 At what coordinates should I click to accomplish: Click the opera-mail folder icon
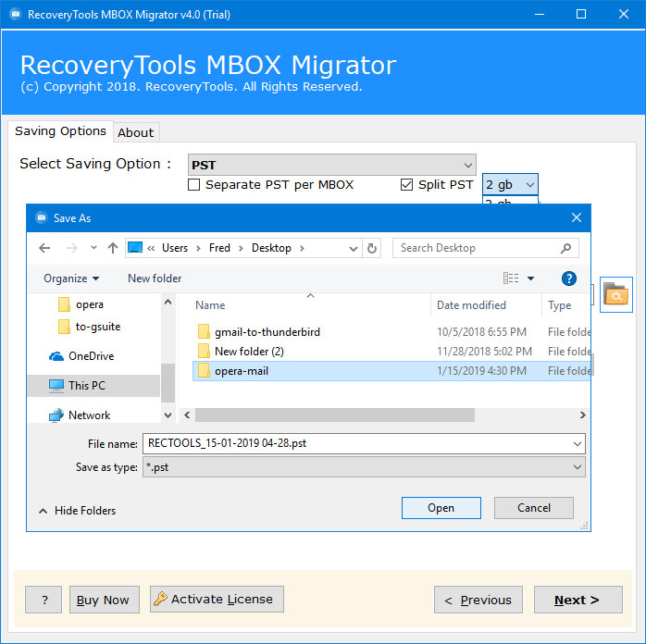[204, 371]
